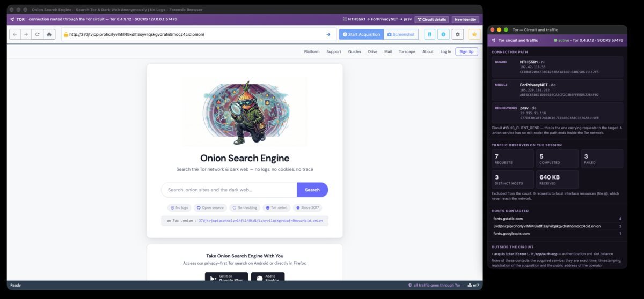This screenshot has width=644, height=299.
Task: Click the go arrow in the address bar
Action: (x=328, y=34)
